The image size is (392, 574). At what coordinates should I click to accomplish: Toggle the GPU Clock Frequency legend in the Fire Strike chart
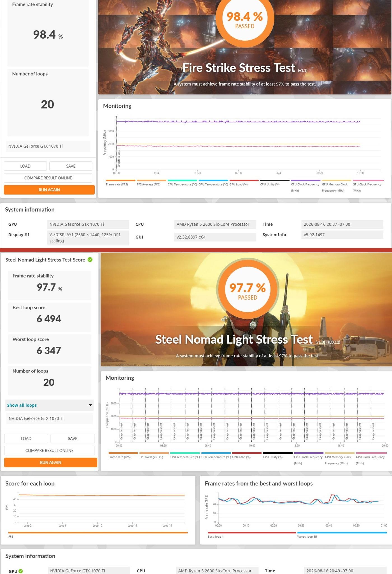[x=368, y=186]
